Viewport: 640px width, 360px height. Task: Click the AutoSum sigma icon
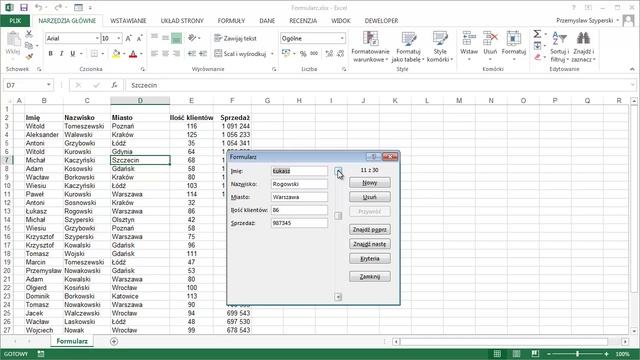click(537, 34)
